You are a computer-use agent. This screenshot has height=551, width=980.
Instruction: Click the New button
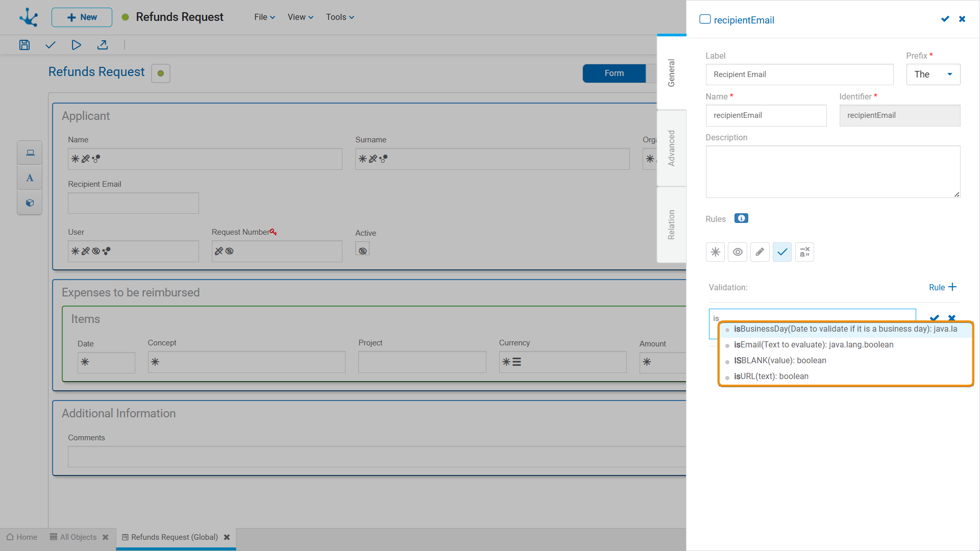(82, 17)
